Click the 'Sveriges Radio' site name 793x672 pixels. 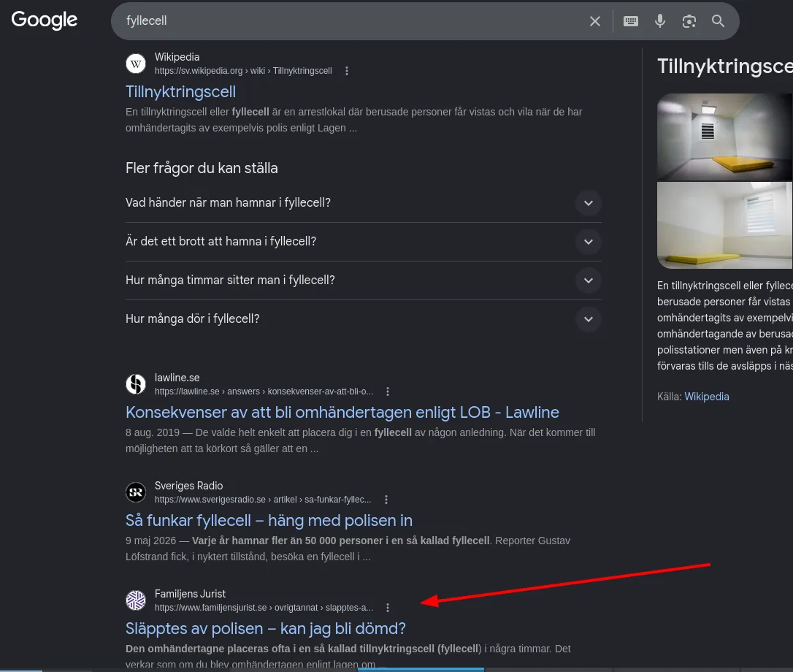tap(188, 486)
